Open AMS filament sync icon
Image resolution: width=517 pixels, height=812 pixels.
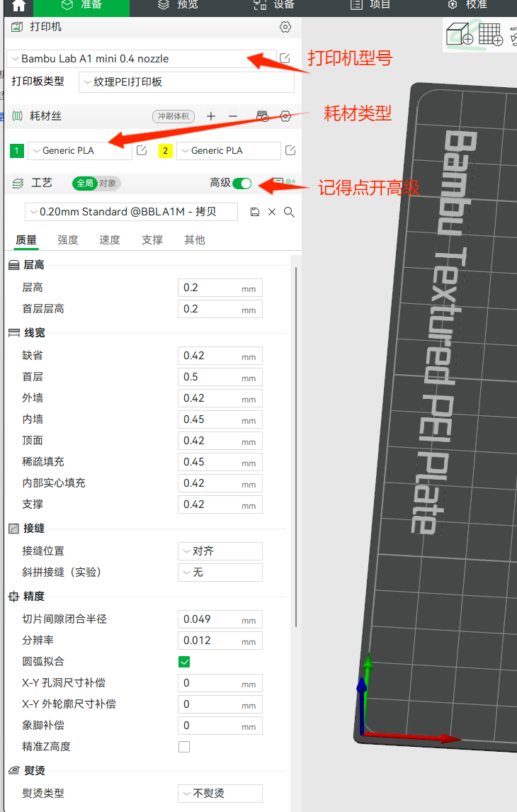click(263, 116)
